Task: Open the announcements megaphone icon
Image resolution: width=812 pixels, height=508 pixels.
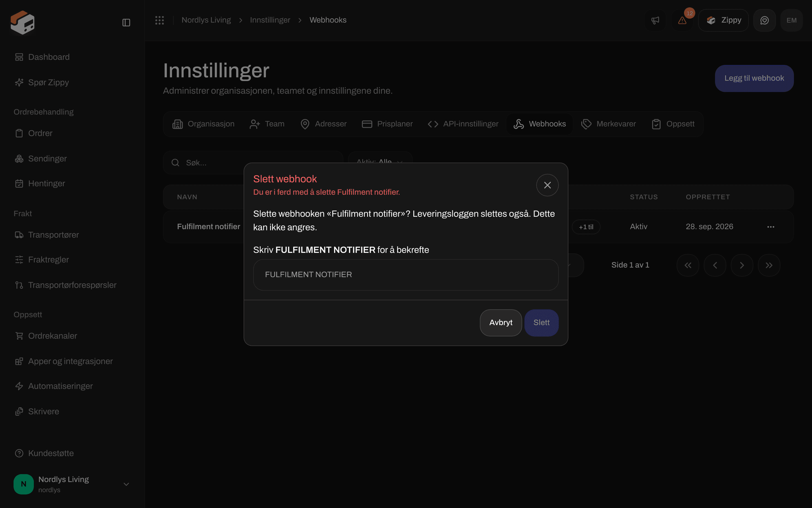Action: pos(655,20)
